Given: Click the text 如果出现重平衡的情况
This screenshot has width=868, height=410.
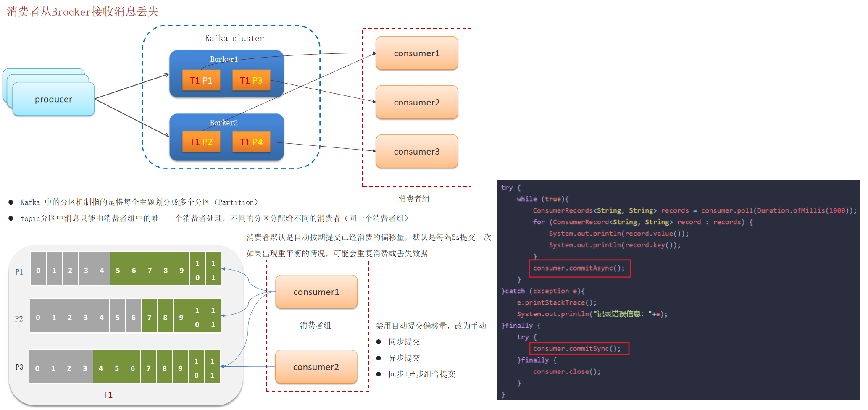Looking at the screenshot, I should pyautogui.click(x=337, y=253).
